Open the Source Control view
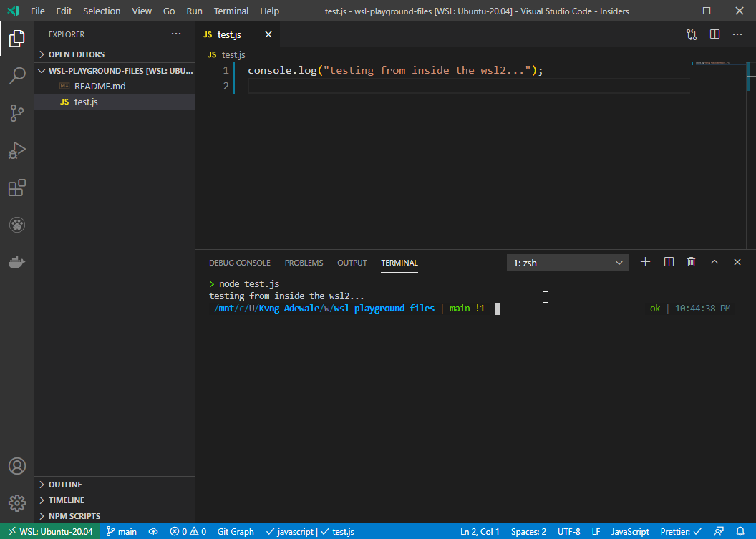756x539 pixels. click(17, 113)
